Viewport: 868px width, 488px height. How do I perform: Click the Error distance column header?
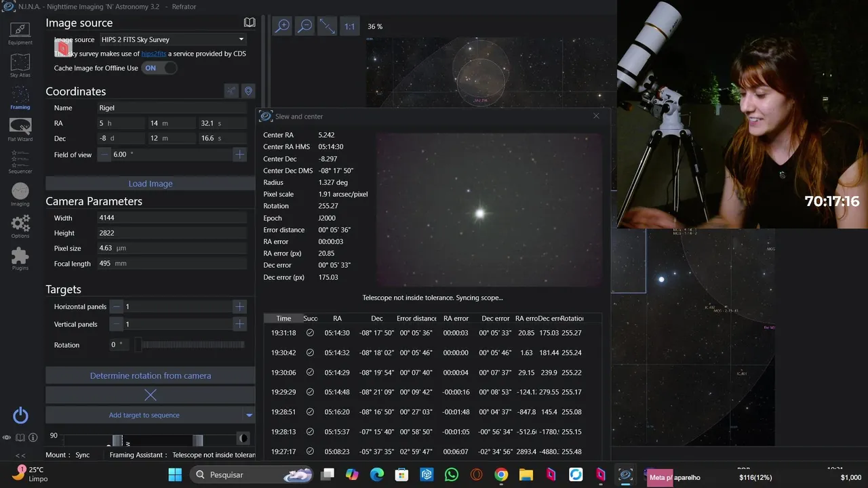click(416, 318)
